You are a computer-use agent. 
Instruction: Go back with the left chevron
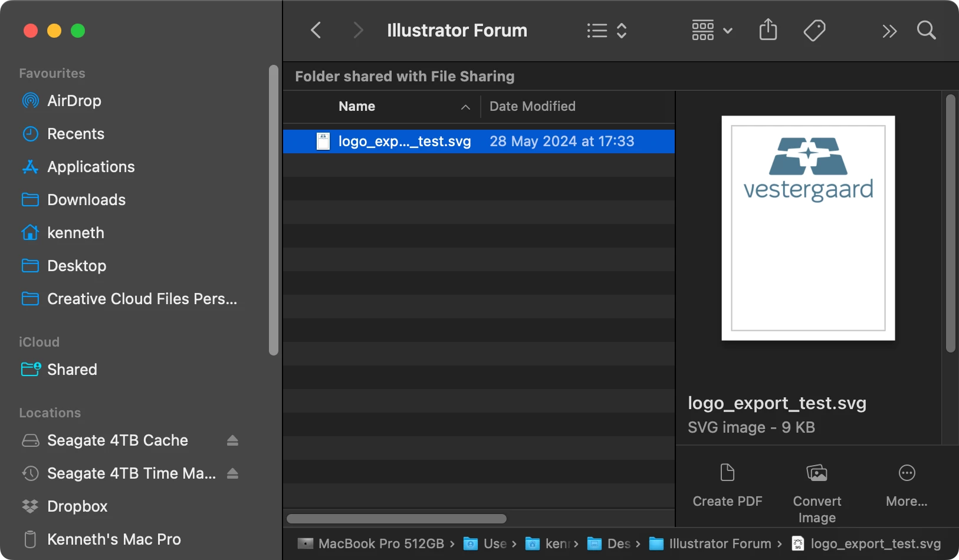pos(316,30)
